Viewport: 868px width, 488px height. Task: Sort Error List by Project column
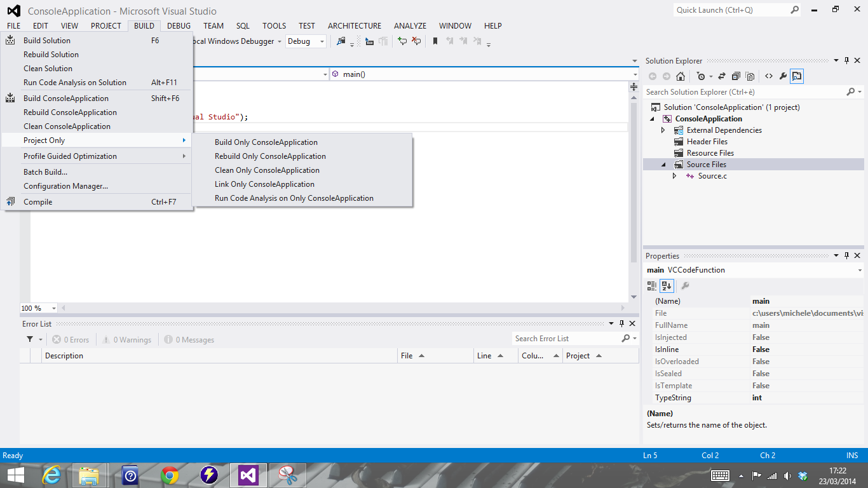601,356
